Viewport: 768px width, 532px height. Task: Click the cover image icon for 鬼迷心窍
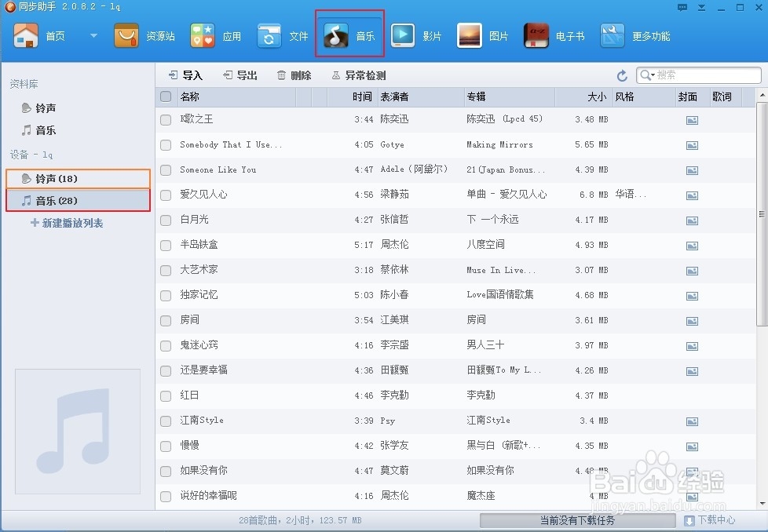692,347
